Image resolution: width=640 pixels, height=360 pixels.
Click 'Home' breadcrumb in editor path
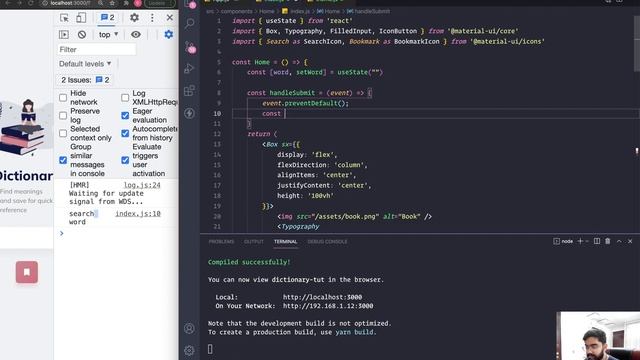(267, 11)
